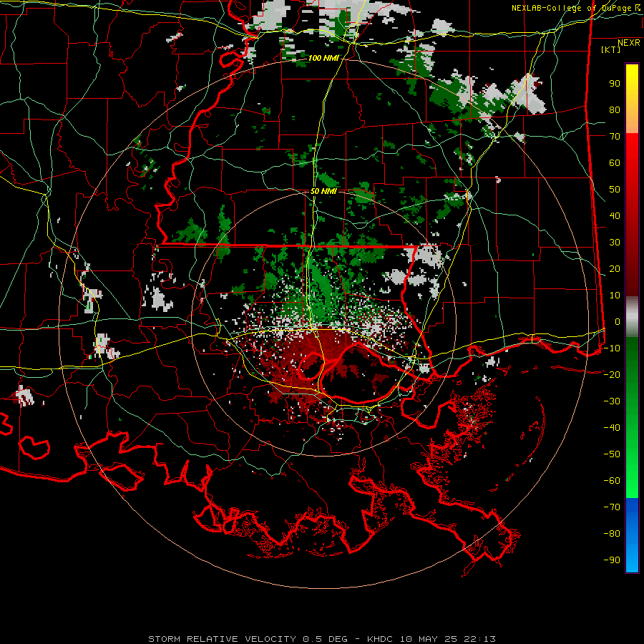Click the [KT] units label

coord(611,49)
